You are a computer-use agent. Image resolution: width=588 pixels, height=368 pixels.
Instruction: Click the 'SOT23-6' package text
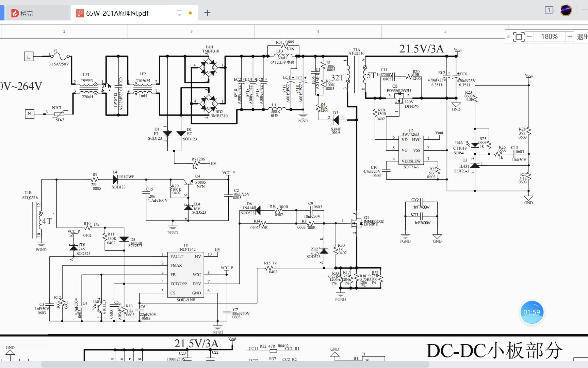point(411,167)
